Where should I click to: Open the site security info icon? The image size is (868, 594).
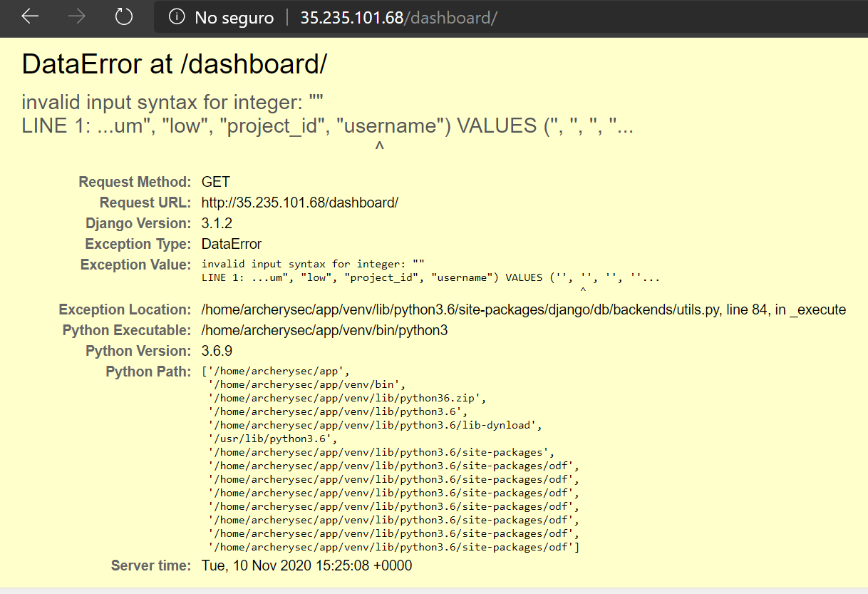click(x=176, y=18)
